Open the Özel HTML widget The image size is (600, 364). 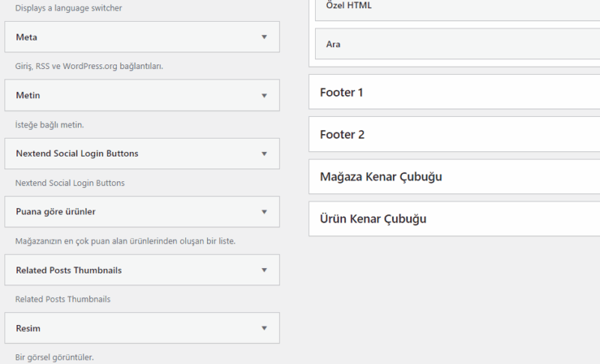pos(349,6)
